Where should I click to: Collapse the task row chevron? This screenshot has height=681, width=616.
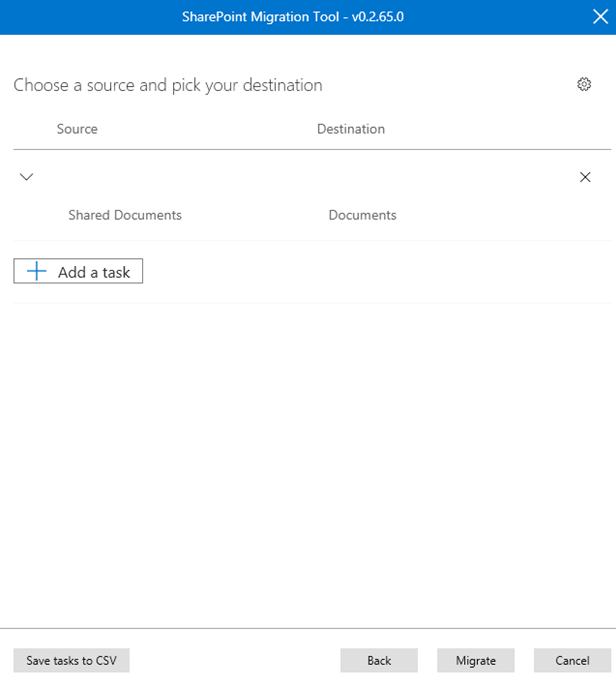tap(27, 177)
